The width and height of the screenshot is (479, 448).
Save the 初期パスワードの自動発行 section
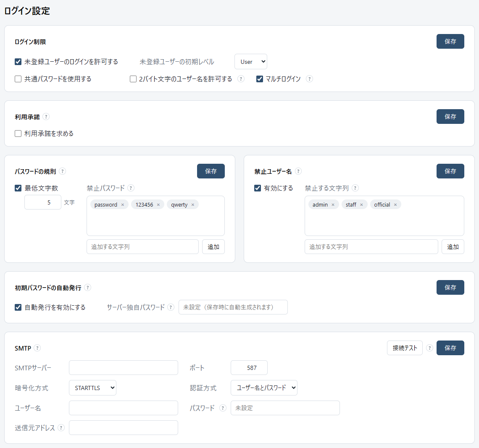(x=450, y=288)
